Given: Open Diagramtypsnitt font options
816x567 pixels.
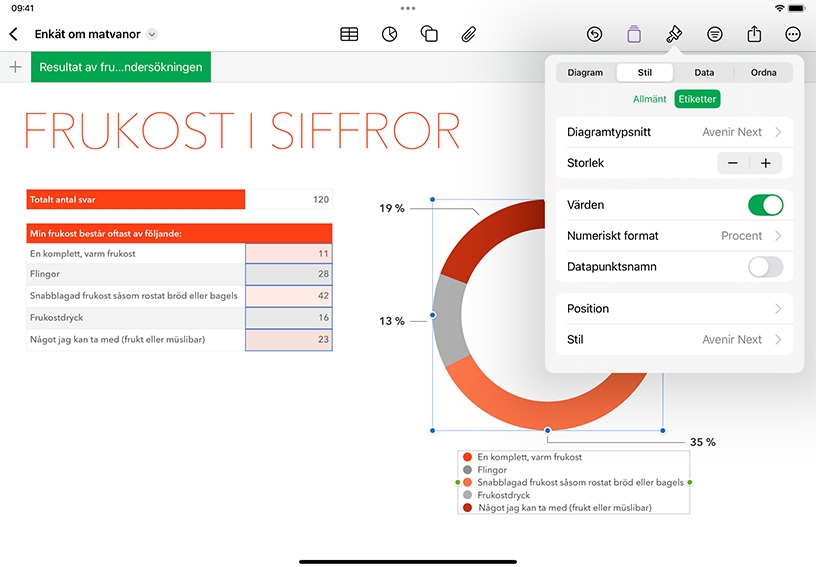Looking at the screenshot, I should click(674, 132).
